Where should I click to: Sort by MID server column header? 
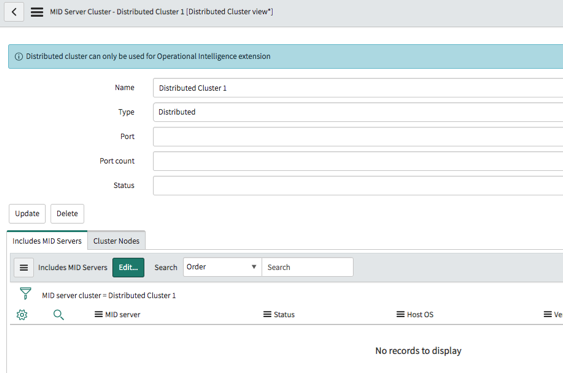click(x=122, y=315)
